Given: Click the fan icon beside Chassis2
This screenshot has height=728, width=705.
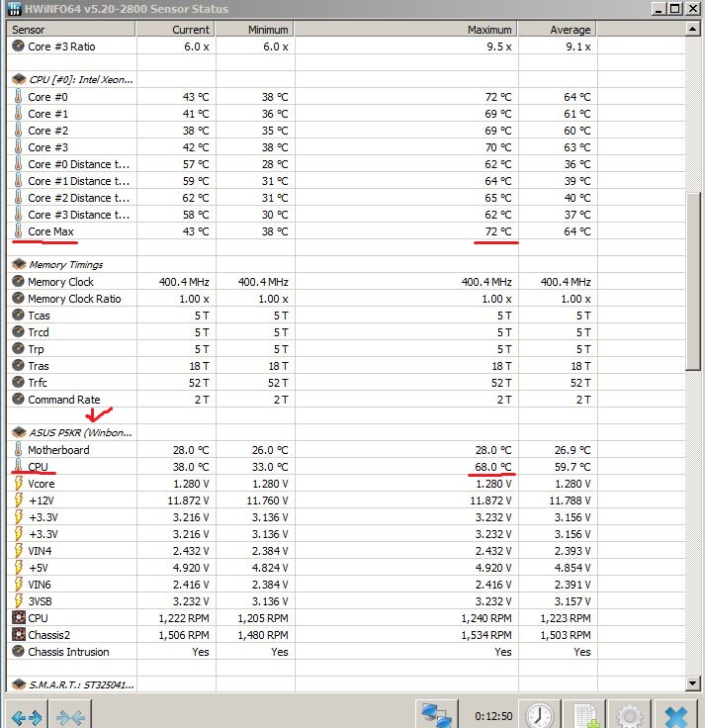Looking at the screenshot, I should [x=18, y=634].
